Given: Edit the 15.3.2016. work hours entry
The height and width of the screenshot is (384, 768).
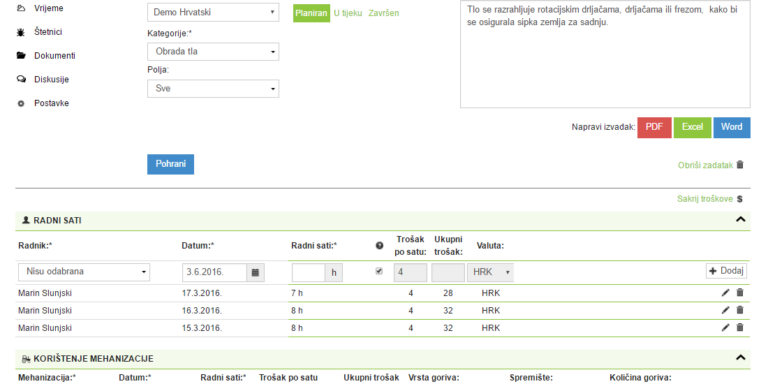Looking at the screenshot, I should [x=725, y=328].
